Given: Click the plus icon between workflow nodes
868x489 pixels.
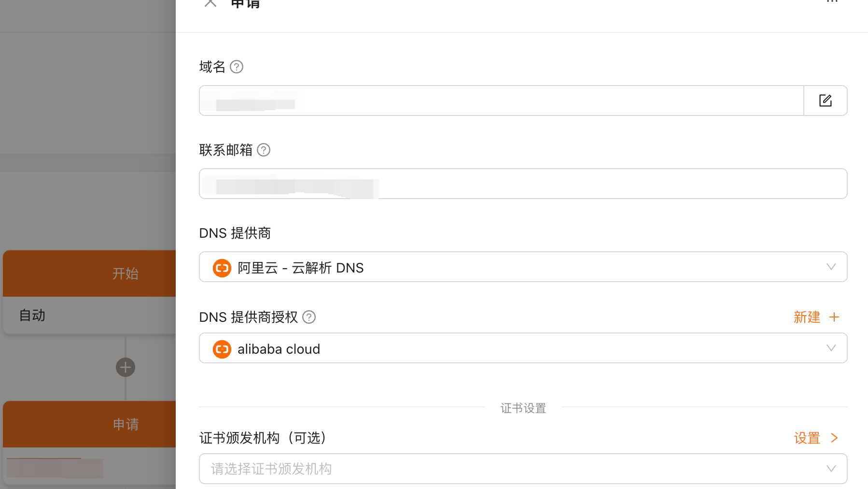Looking at the screenshot, I should click(126, 367).
